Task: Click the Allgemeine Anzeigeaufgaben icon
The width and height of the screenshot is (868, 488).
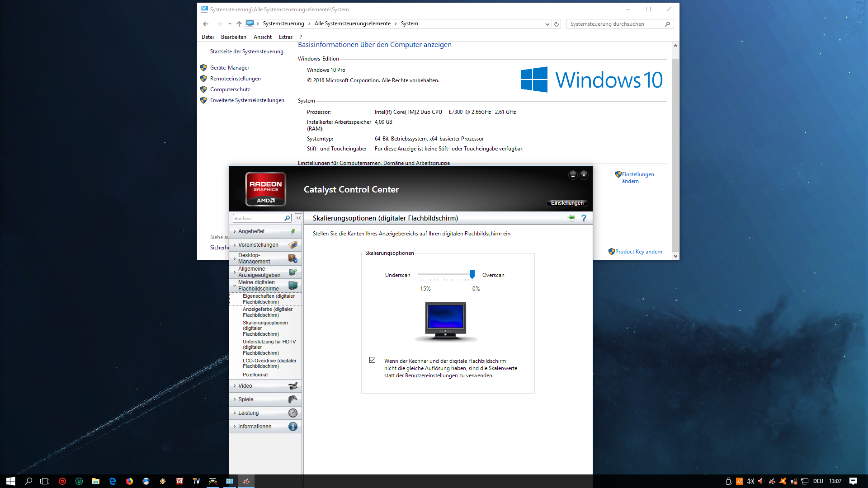Action: (293, 272)
